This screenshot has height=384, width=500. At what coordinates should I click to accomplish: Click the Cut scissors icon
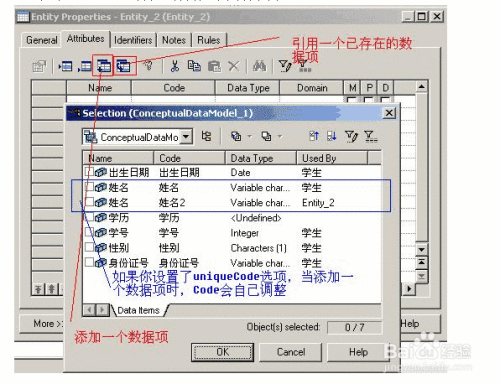(174, 66)
